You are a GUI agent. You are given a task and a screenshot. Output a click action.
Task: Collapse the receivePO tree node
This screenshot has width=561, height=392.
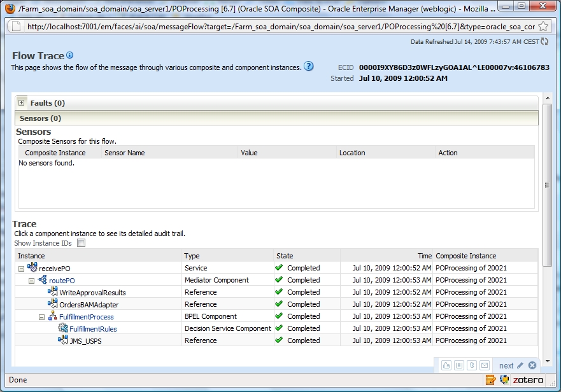pyautogui.click(x=21, y=269)
